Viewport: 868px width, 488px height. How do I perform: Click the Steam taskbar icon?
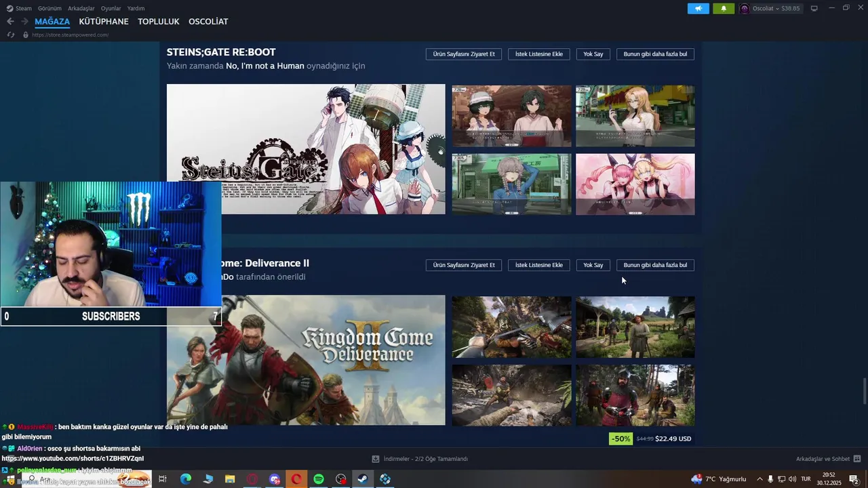363,479
